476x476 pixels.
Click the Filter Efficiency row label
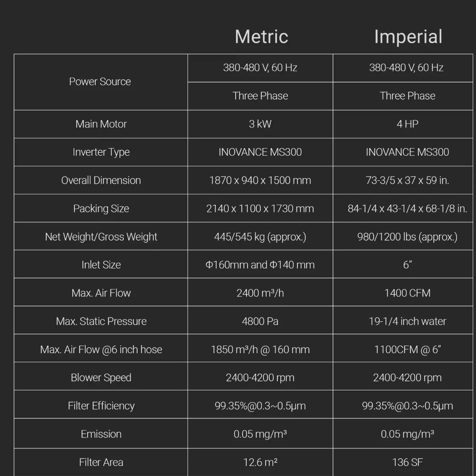101,406
